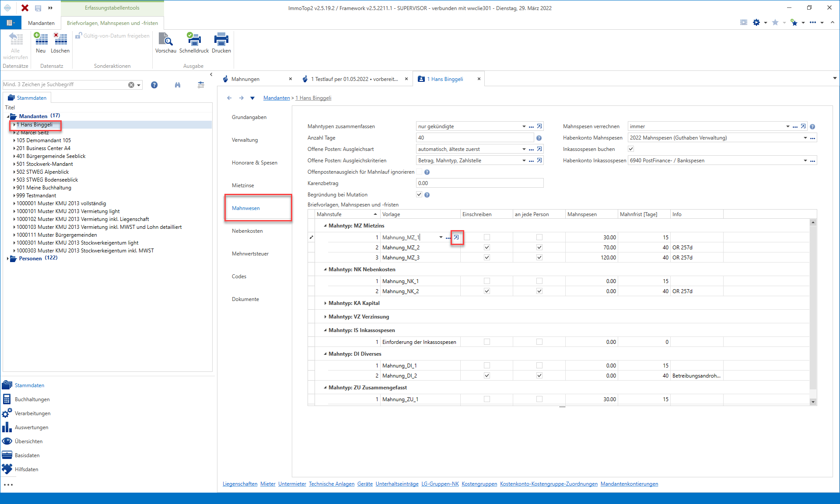The image size is (840, 504).
Task: Open Habenkonto Inkassospesen dropdown
Action: (805, 161)
